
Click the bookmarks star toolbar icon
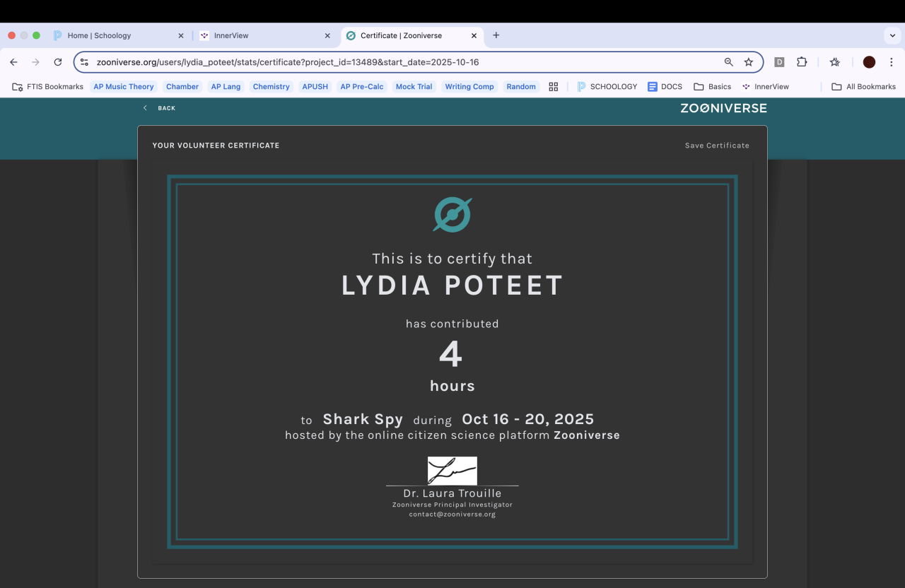point(835,62)
